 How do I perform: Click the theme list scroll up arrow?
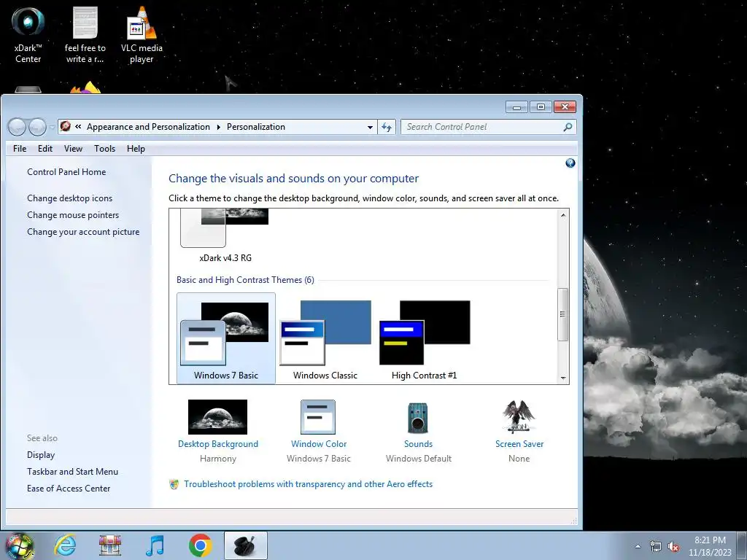(563, 215)
